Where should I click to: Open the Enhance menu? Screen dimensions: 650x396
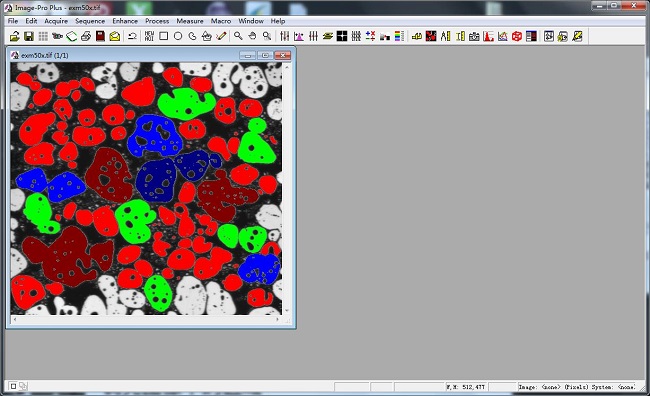click(125, 21)
